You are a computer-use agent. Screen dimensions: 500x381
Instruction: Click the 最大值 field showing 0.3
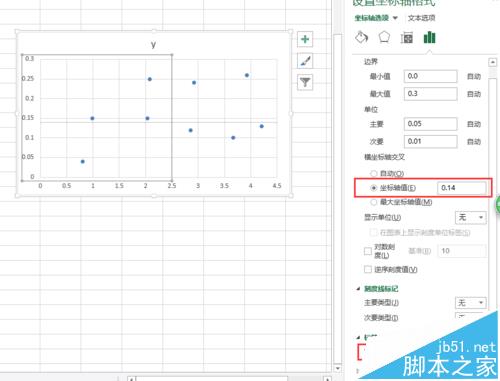pyautogui.click(x=430, y=94)
